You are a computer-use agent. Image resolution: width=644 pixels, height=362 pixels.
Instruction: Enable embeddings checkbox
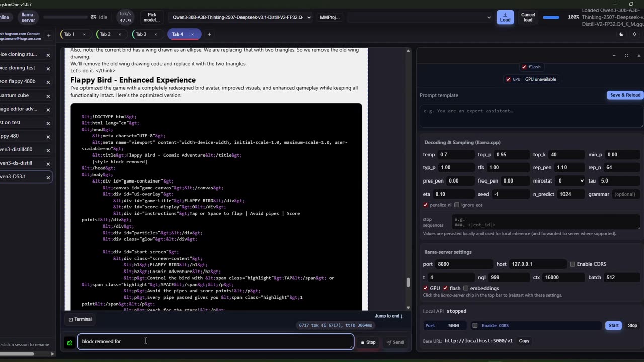[466, 288]
